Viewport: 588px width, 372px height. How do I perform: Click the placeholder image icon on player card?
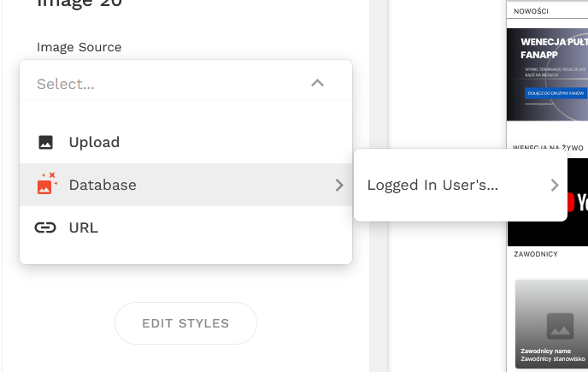pyautogui.click(x=561, y=326)
